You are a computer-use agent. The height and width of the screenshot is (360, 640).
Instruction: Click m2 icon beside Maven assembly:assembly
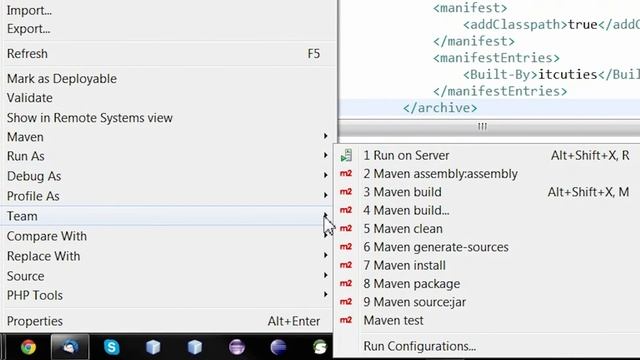click(x=346, y=173)
